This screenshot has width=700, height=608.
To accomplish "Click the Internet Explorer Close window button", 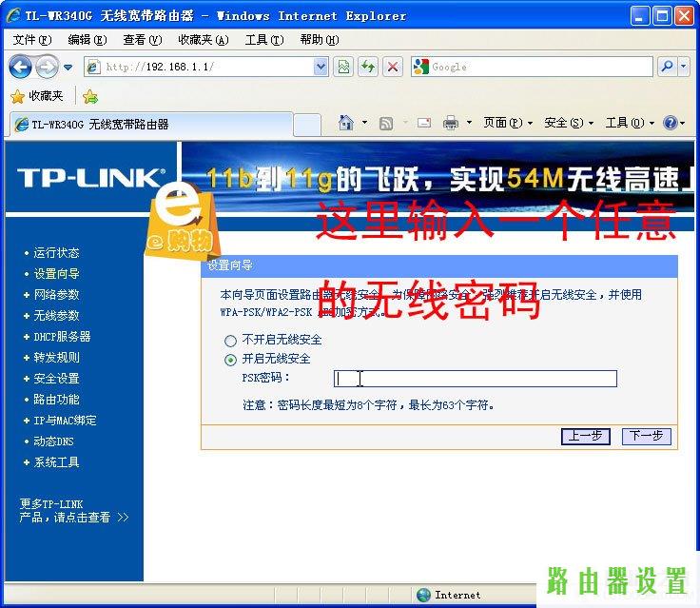I will coord(684,16).
